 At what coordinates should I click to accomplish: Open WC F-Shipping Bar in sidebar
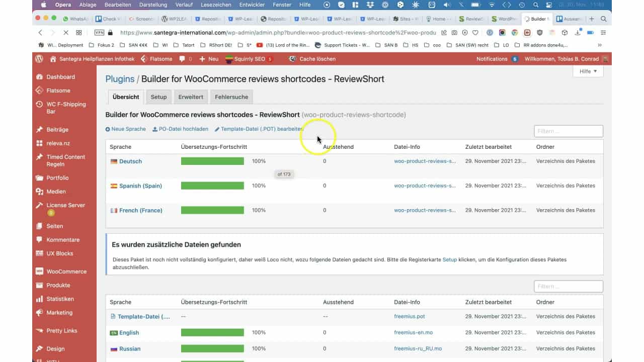pos(66,108)
